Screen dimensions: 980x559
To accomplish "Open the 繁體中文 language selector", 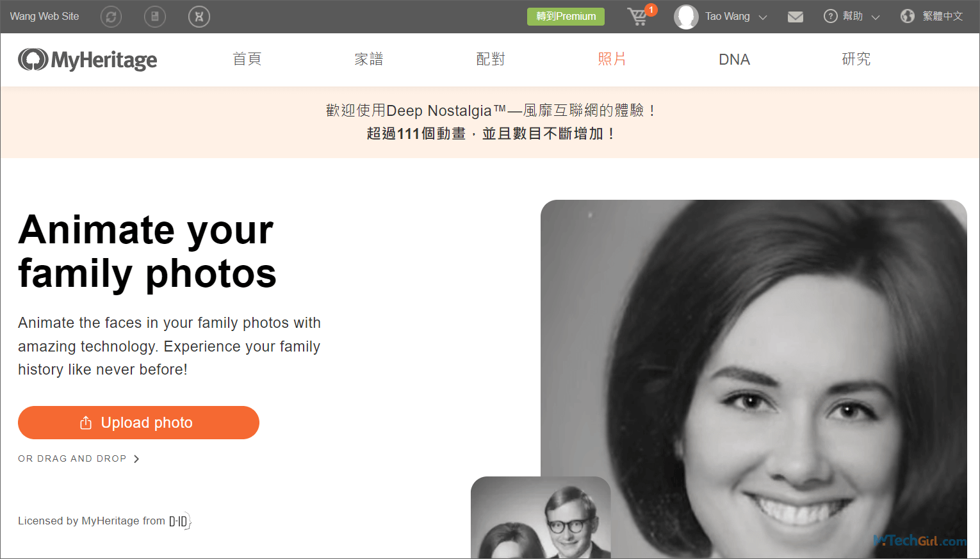I will 943,17.
